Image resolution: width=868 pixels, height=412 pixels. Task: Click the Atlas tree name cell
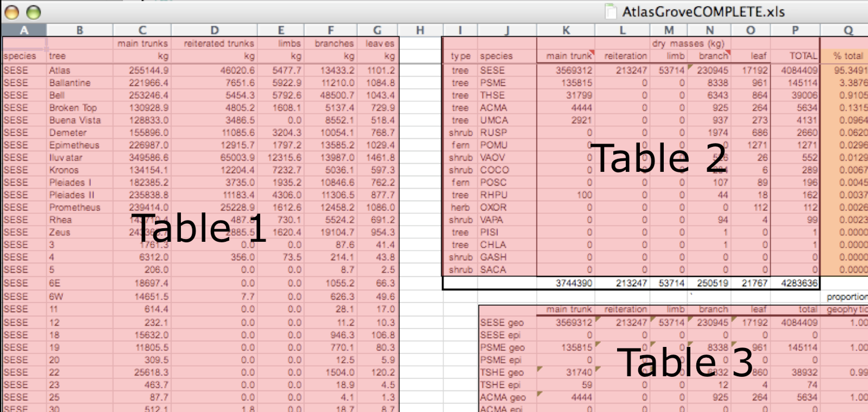(x=60, y=70)
